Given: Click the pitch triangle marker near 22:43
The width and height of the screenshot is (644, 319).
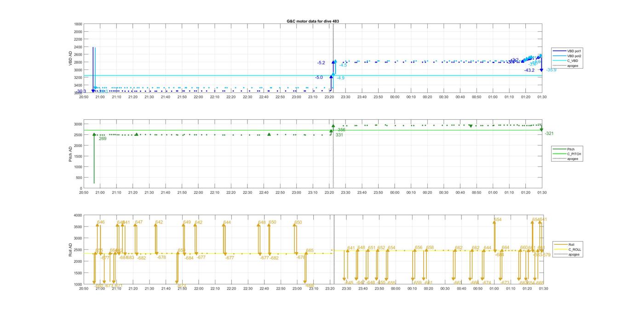Looking at the screenshot, I should (269, 134).
